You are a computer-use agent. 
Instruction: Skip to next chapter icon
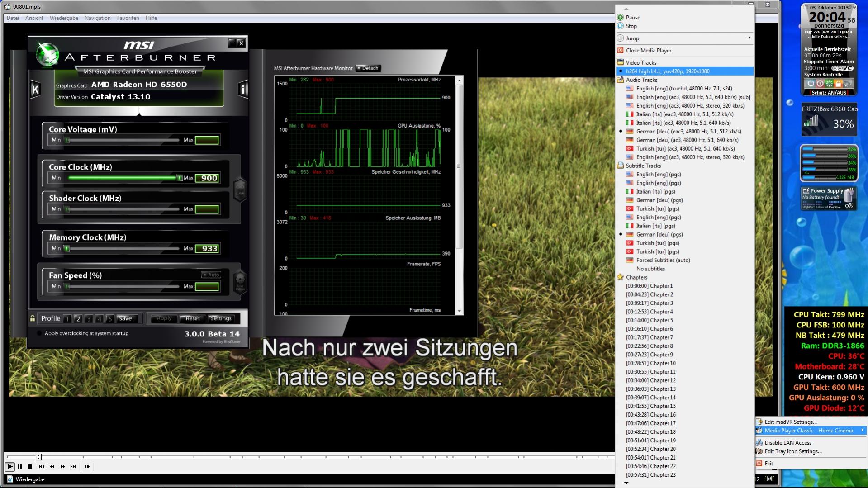coord(73,466)
